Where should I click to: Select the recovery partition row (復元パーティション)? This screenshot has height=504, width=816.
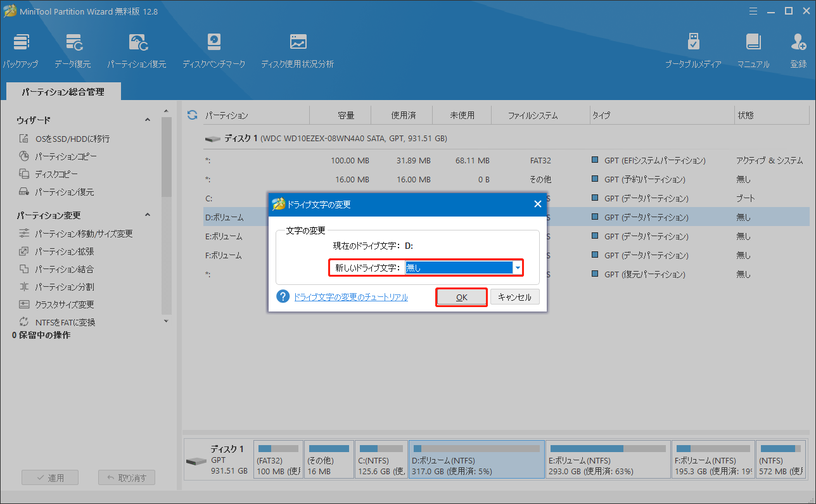(506, 274)
